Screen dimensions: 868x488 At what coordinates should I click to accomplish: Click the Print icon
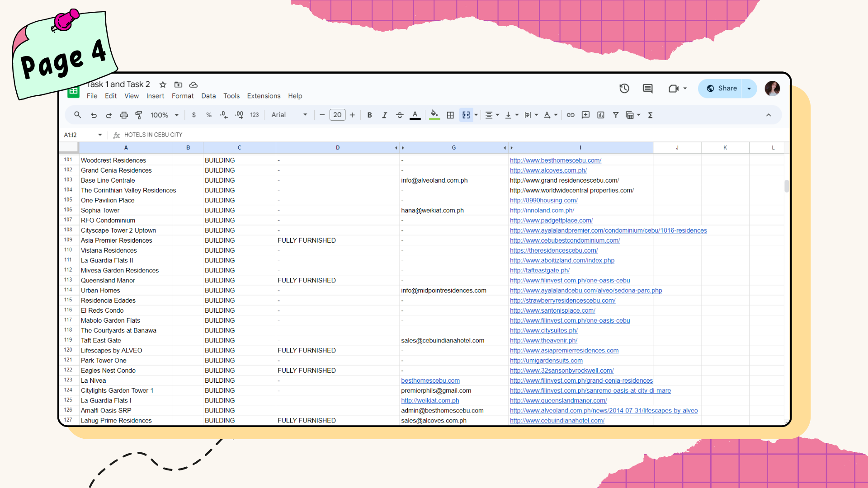124,115
